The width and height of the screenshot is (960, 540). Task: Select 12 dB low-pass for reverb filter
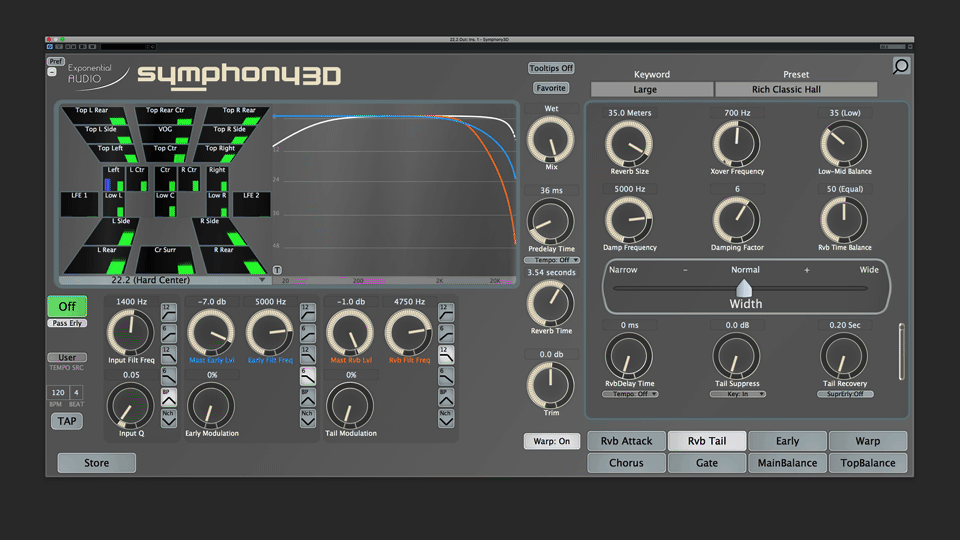pos(446,354)
